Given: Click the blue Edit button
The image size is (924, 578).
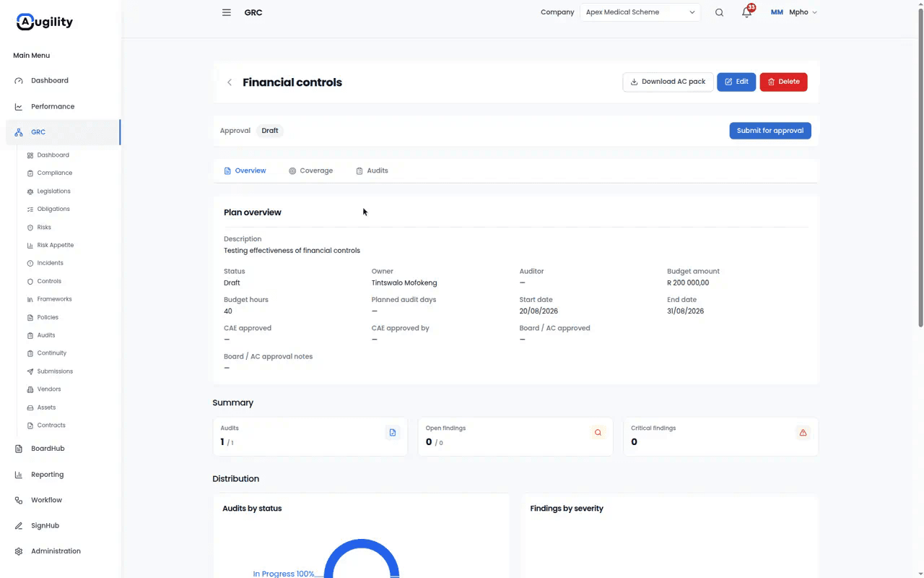Looking at the screenshot, I should [736, 82].
